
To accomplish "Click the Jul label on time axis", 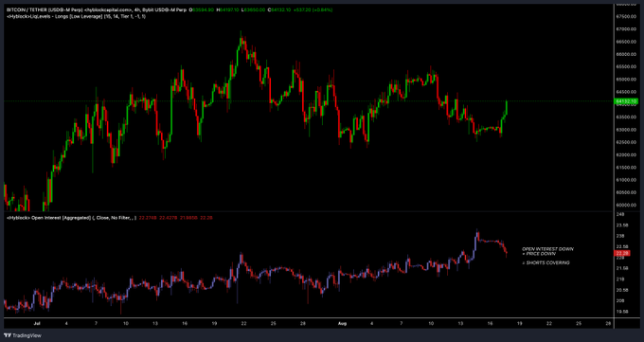I will 37,324.
